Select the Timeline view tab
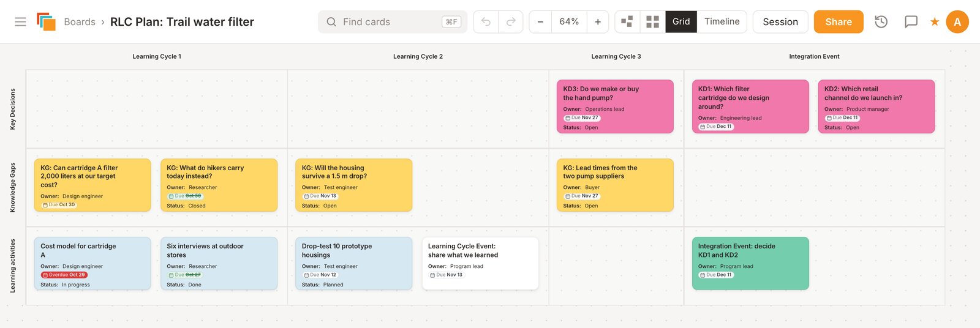980x328 pixels. point(722,22)
